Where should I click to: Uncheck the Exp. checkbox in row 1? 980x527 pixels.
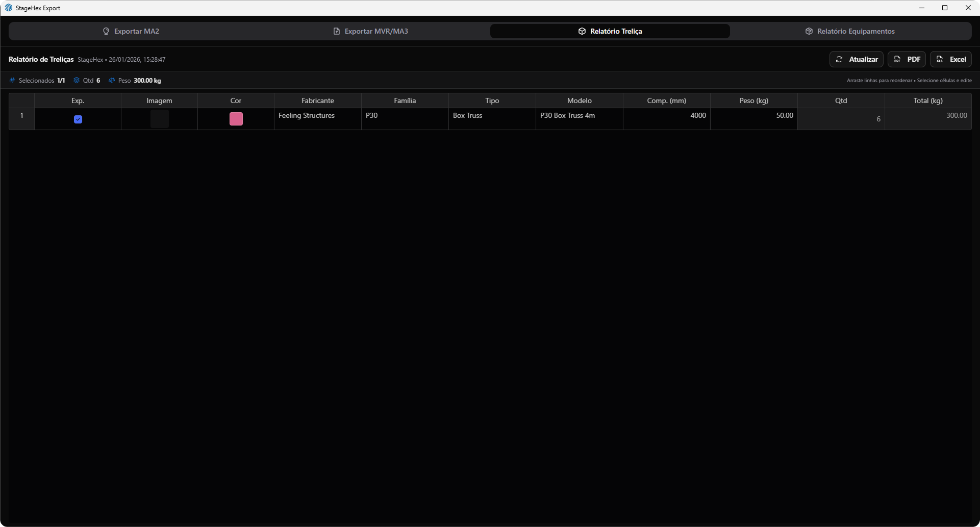[78, 119]
